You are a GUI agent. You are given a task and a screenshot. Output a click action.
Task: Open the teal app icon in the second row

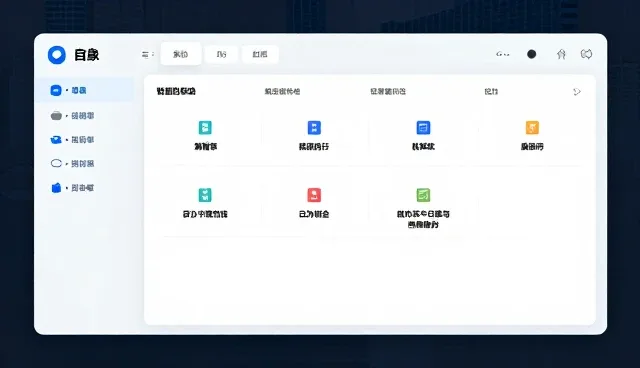(x=205, y=195)
